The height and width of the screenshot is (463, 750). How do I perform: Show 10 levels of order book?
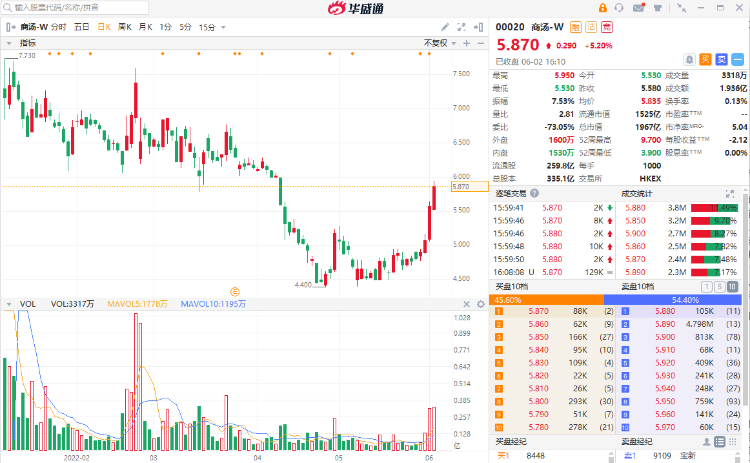click(x=732, y=287)
